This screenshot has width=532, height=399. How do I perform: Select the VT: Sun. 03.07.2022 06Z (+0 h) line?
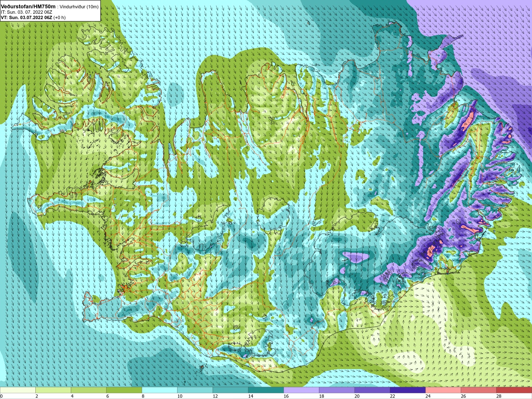(33, 17)
